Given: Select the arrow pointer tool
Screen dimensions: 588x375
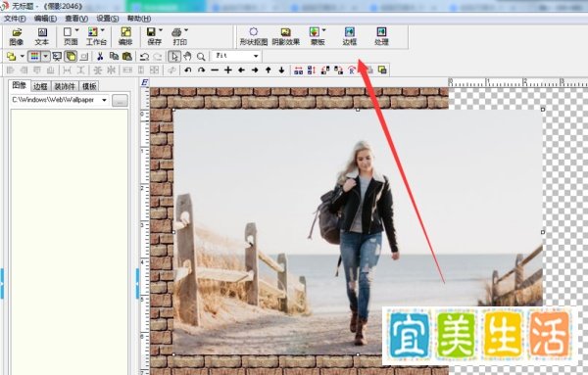Looking at the screenshot, I should (174, 56).
